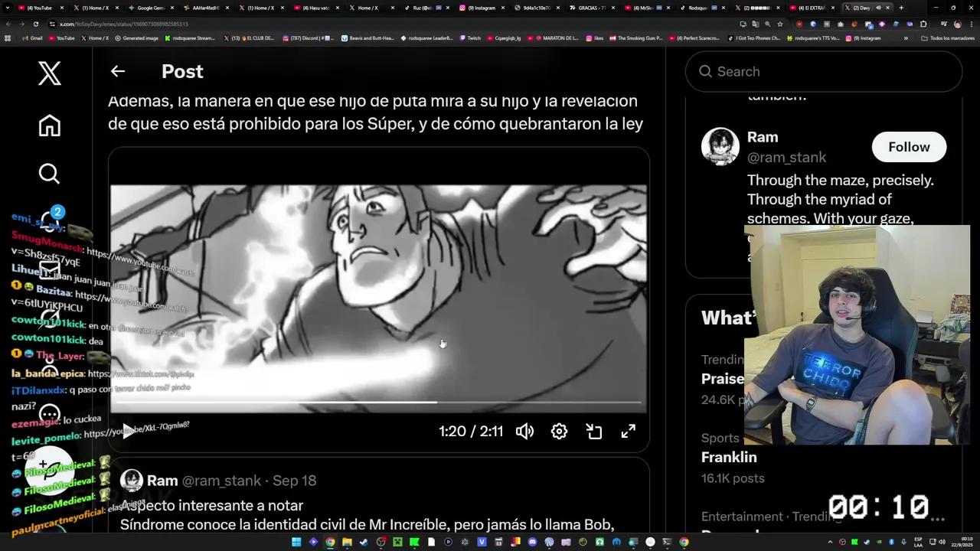Click inside the Search field
980x551 pixels.
824,71
